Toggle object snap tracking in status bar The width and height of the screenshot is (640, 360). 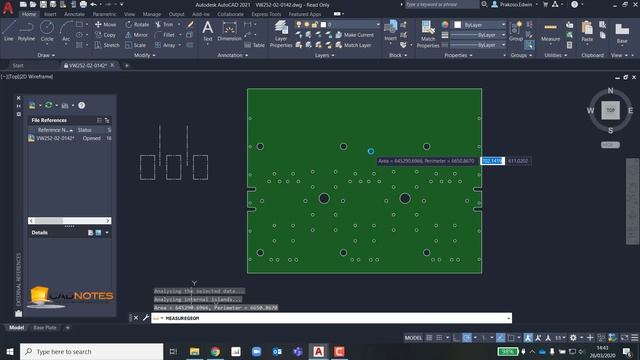(500, 338)
